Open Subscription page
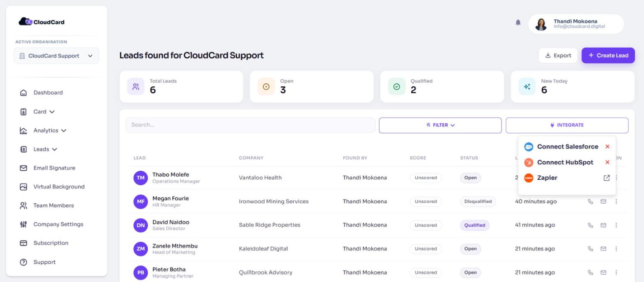This screenshot has height=282, width=644. tap(51, 243)
